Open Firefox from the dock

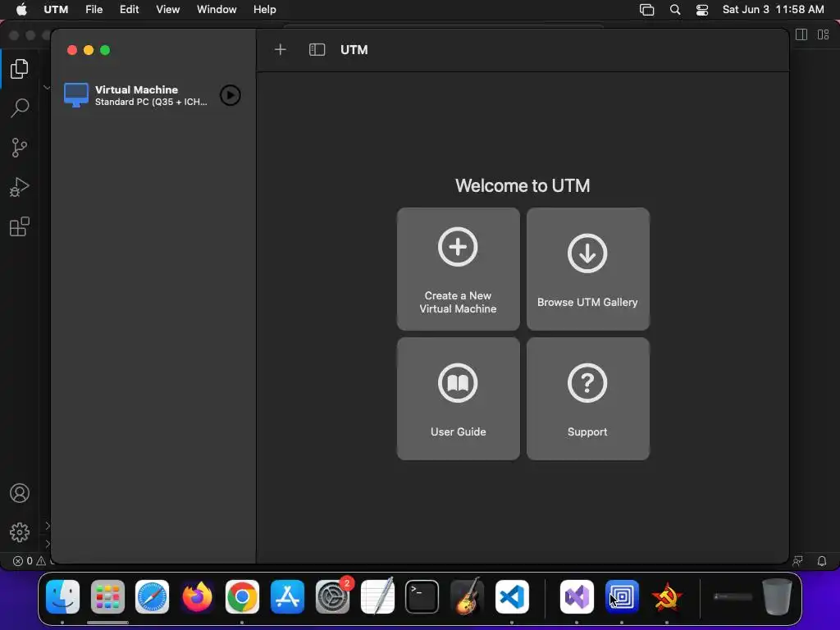[197, 597]
